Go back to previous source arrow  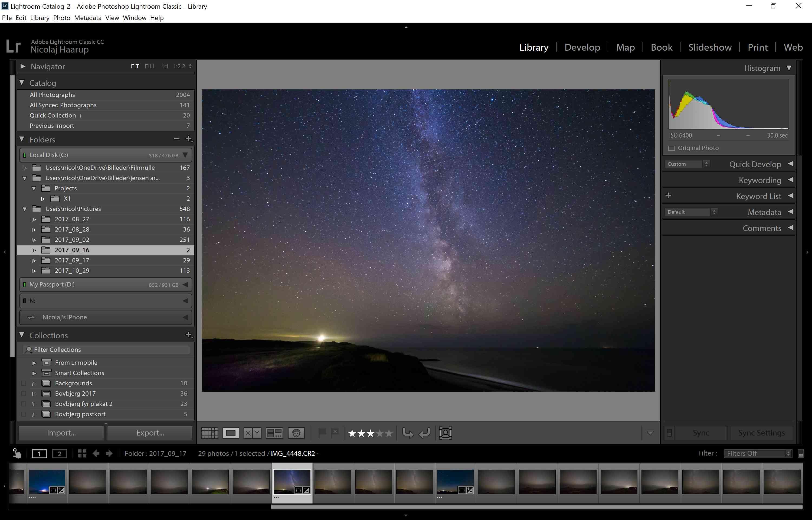coord(96,453)
